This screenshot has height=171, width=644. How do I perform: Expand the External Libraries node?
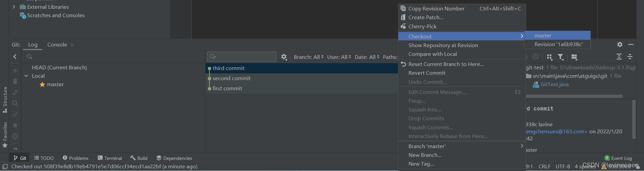(x=14, y=7)
